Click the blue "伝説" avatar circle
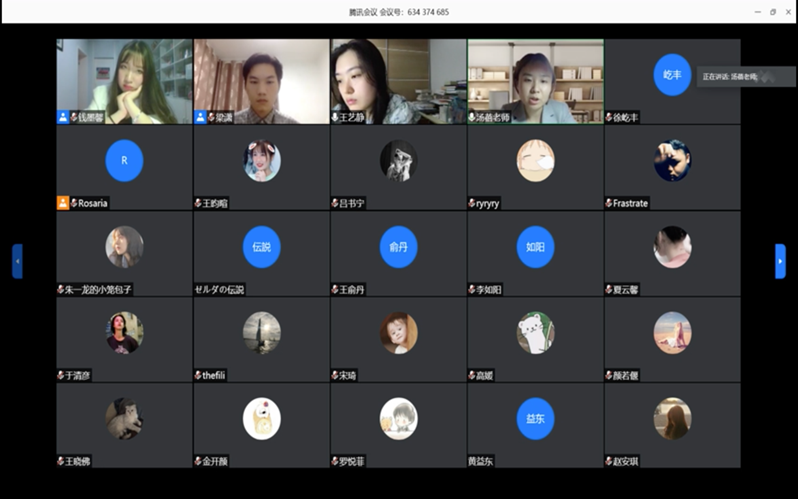This screenshot has height=499, width=798. pyautogui.click(x=261, y=247)
